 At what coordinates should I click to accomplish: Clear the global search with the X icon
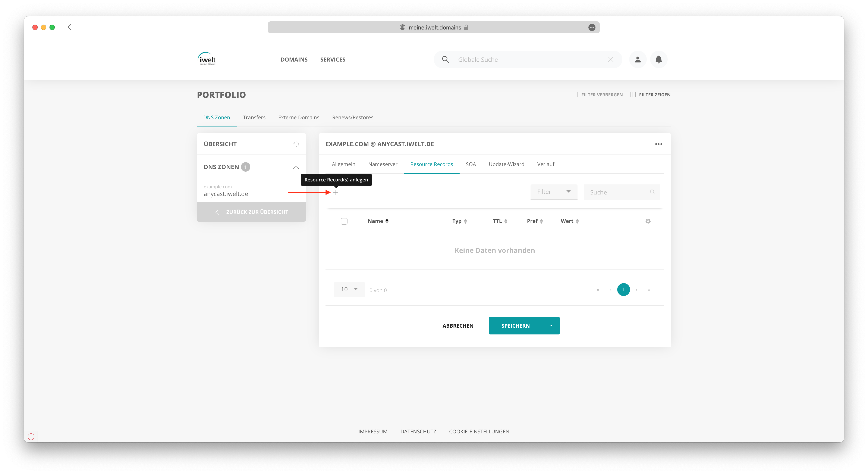click(611, 59)
